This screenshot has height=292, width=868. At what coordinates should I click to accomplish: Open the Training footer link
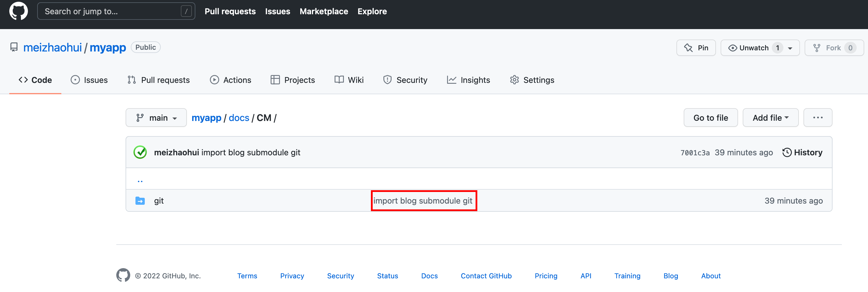coord(627,276)
